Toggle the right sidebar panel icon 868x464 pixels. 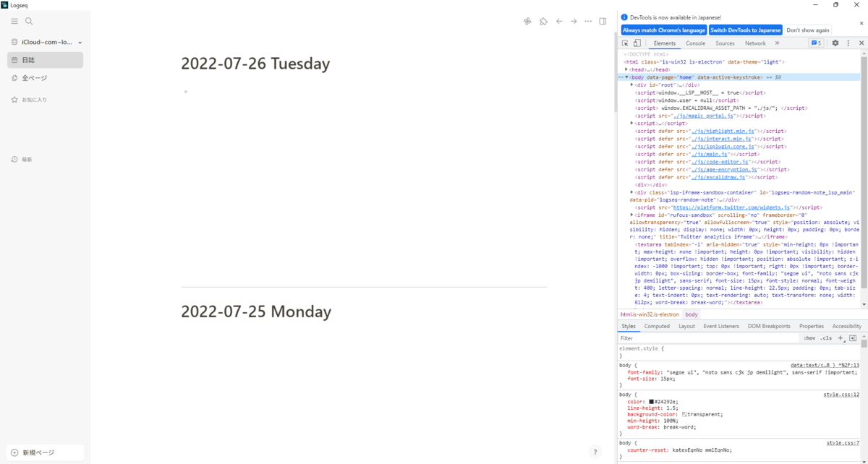(x=603, y=22)
